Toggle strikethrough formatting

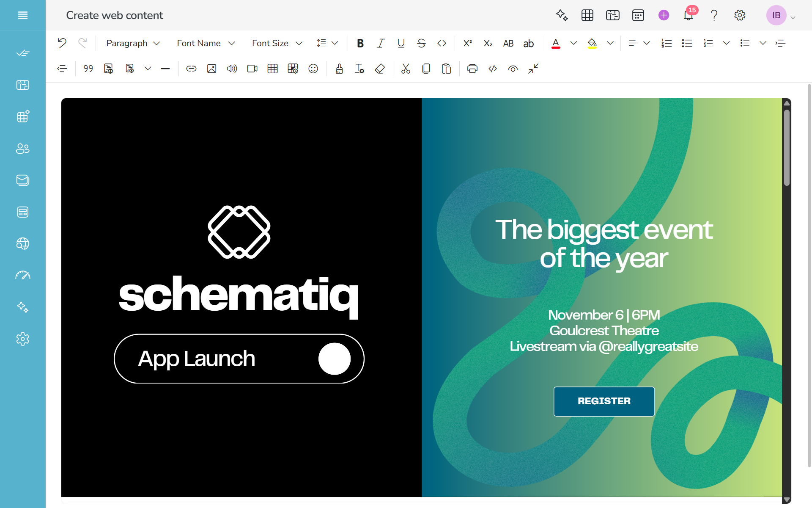pos(421,43)
